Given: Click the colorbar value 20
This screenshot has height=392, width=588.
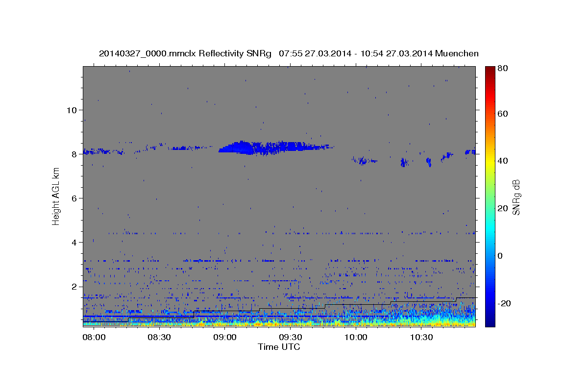Looking at the screenshot, I should (x=504, y=208).
